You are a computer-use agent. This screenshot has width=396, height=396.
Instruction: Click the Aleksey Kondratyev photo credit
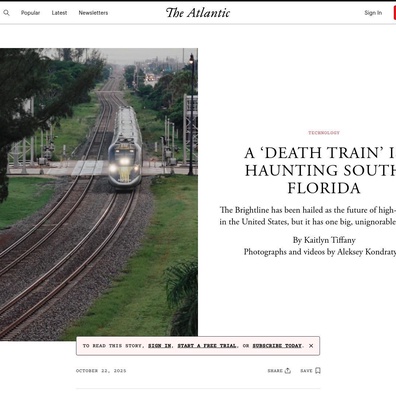click(366, 252)
